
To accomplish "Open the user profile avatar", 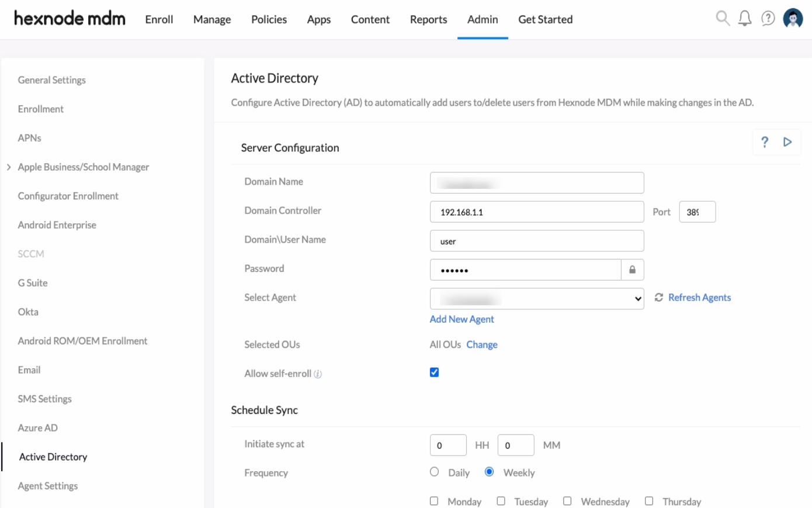I will point(793,18).
